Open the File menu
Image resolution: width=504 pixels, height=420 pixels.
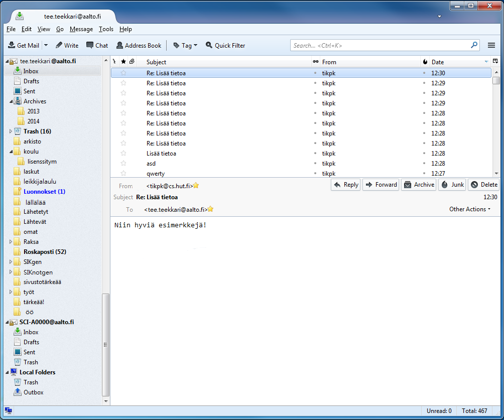(x=11, y=29)
